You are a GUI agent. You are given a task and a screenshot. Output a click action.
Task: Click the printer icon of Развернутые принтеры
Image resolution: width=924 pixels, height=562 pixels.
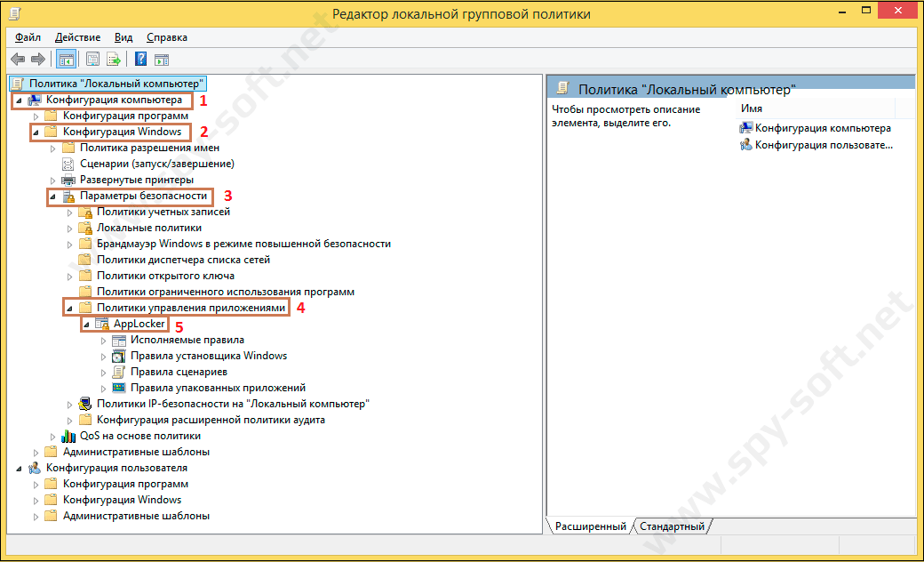point(68,180)
